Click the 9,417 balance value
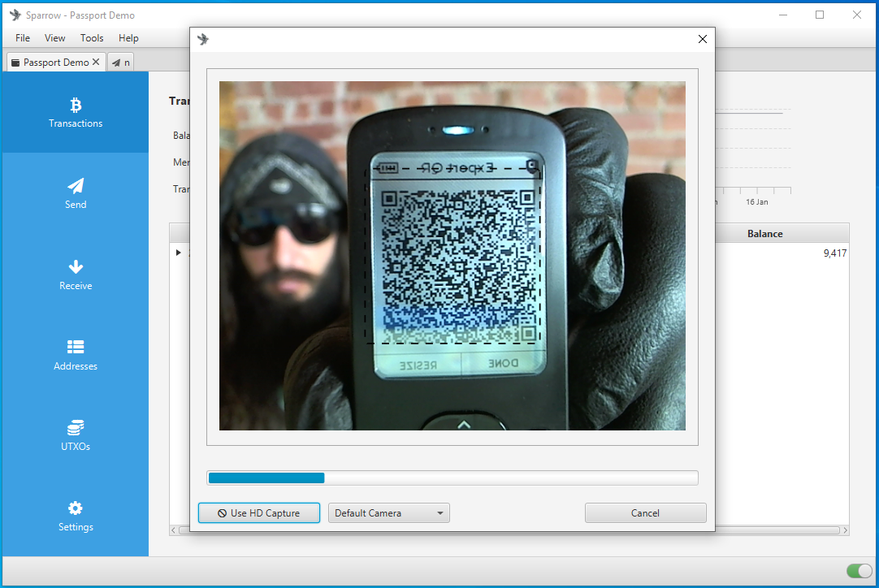This screenshot has width=879, height=588. [834, 253]
